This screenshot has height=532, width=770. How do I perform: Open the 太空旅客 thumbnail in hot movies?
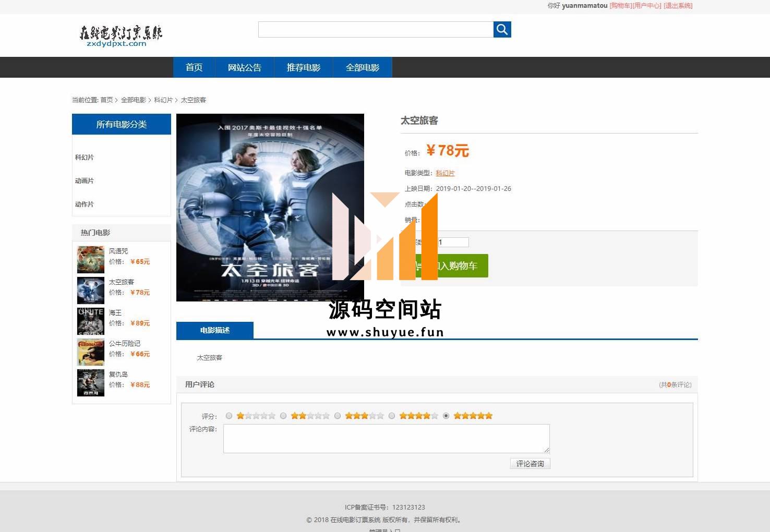(91, 291)
